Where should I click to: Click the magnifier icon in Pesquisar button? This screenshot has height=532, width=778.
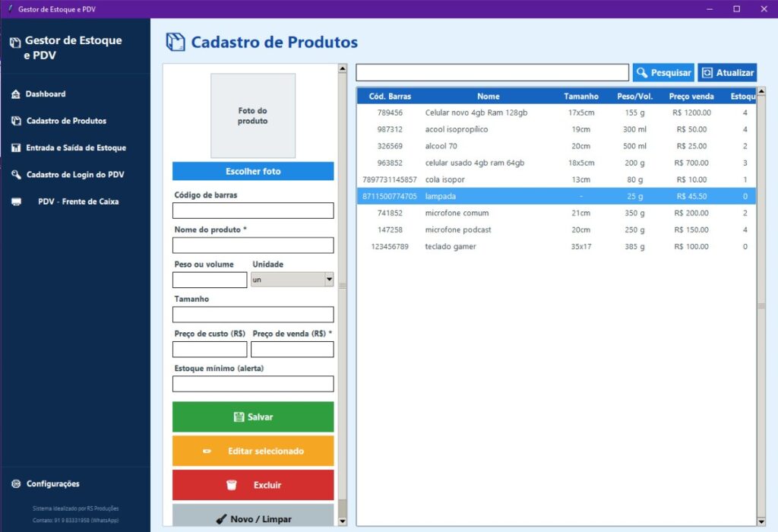642,73
